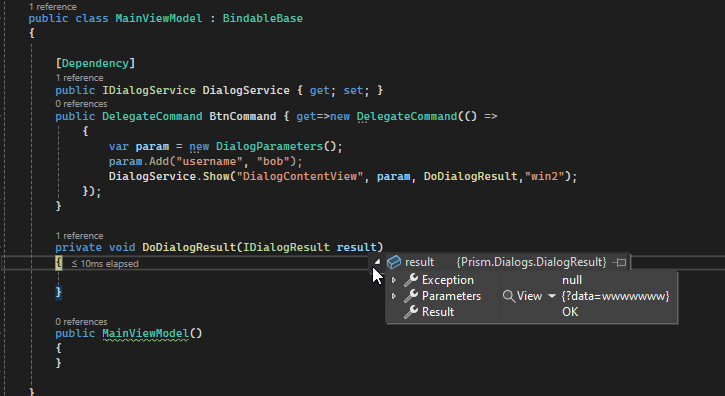The image size is (725, 396).
Task: Click wrench icon beside Parameters
Action: point(411,296)
